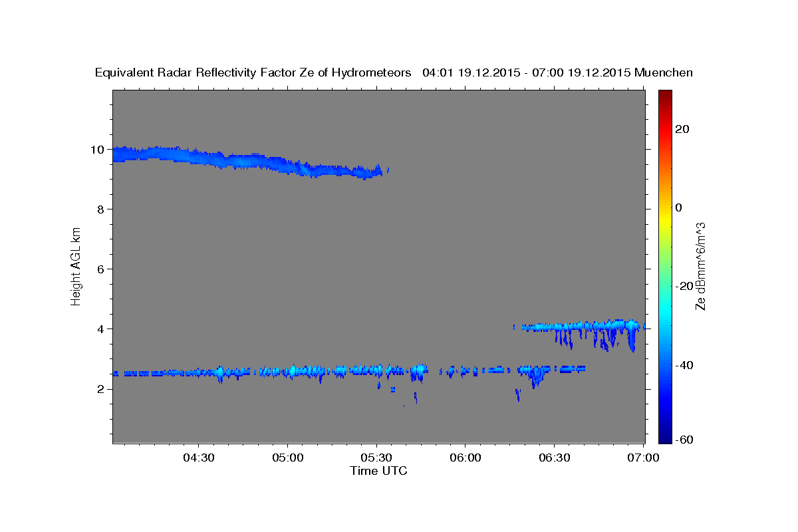Click the '05:00' time tick label
This screenshot has width=798, height=532.
[288, 458]
